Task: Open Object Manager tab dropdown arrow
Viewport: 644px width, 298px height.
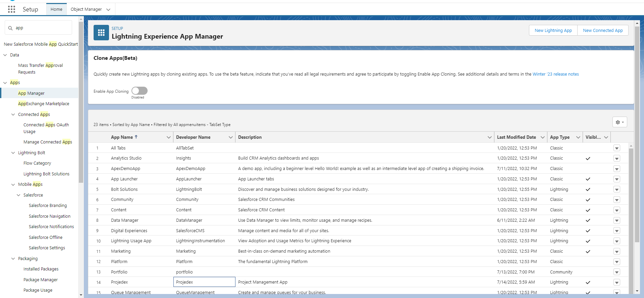Action: coord(108,10)
